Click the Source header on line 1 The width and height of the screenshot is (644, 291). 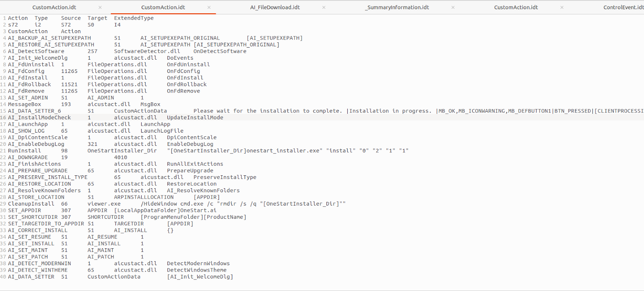(x=71, y=18)
